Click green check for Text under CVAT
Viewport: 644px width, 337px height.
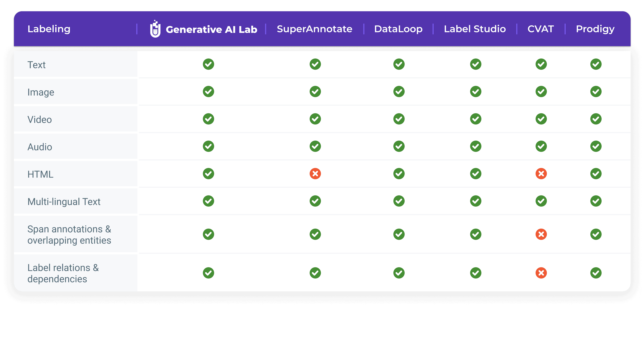(x=541, y=64)
